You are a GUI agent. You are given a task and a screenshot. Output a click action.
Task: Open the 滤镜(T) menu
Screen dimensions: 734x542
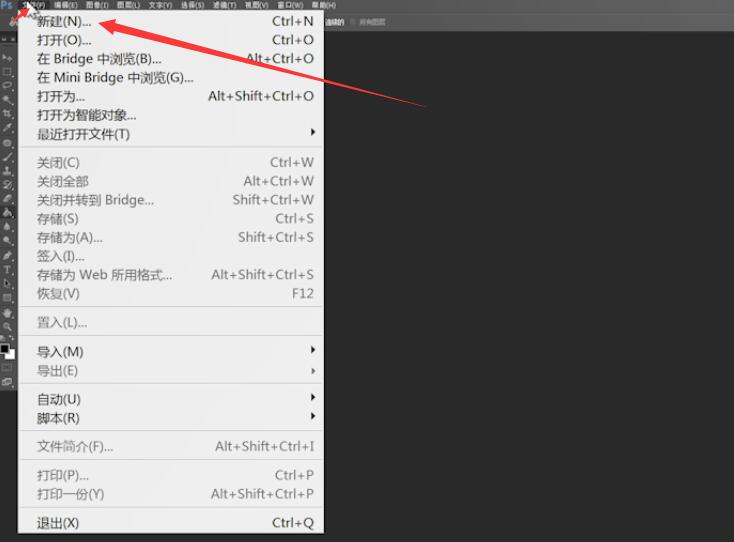(224, 5)
